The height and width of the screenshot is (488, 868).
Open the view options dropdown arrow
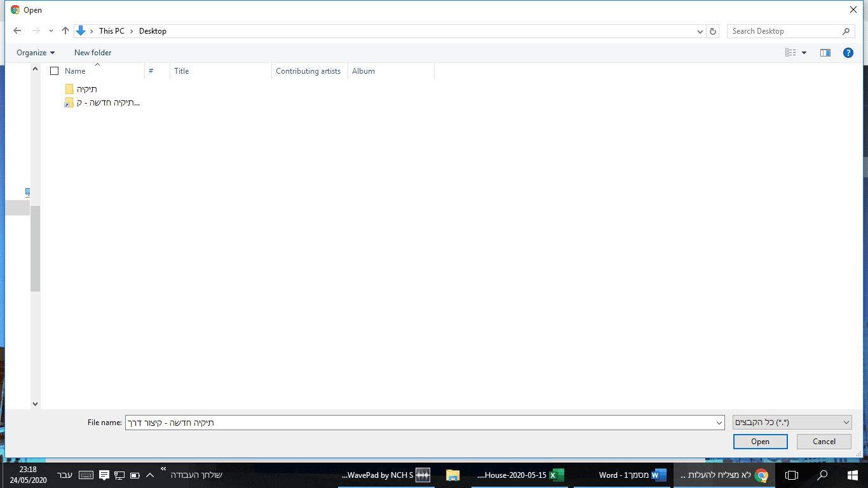click(x=804, y=53)
